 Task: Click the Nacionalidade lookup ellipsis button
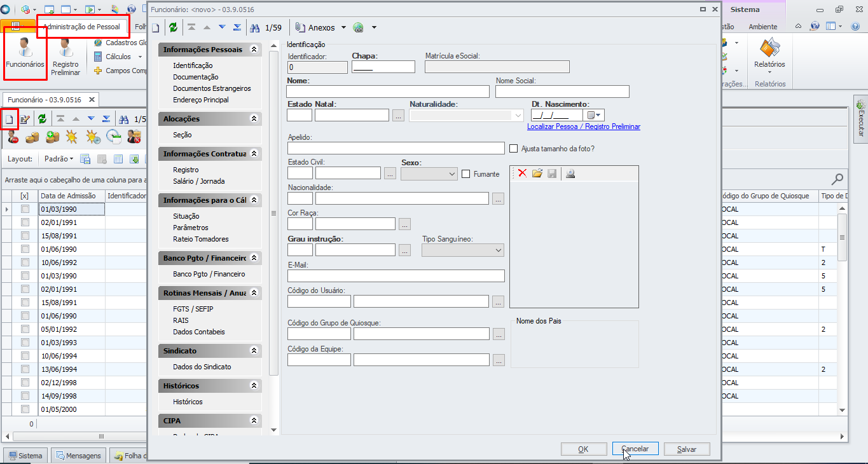(498, 199)
